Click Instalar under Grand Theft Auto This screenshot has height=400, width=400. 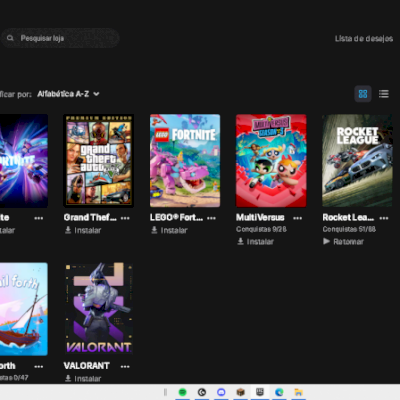[x=83, y=230]
